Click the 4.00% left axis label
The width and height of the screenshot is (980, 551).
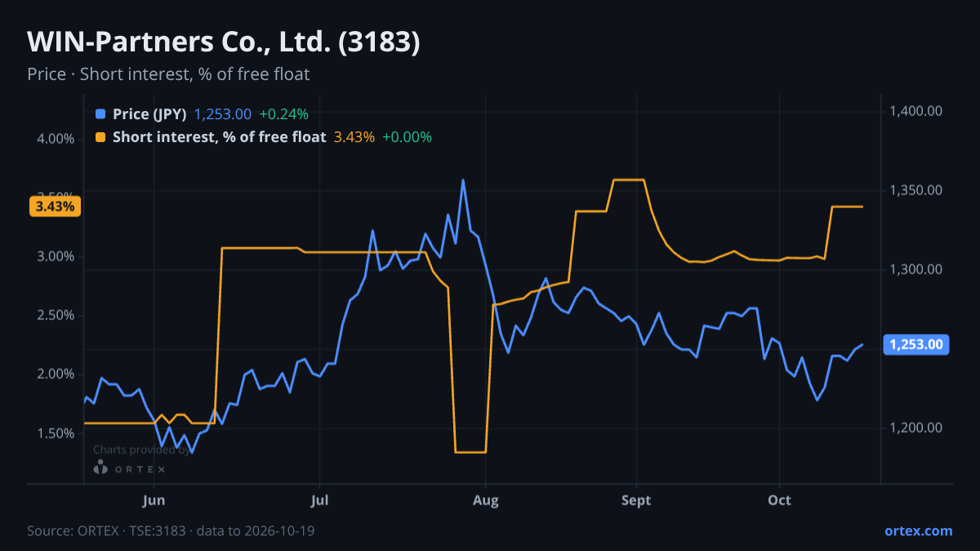coord(56,139)
